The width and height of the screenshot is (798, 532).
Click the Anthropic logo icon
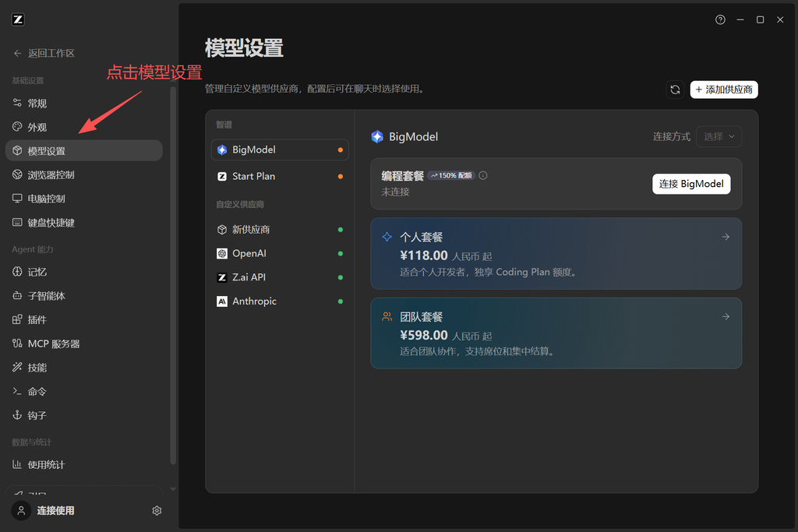tap(222, 301)
